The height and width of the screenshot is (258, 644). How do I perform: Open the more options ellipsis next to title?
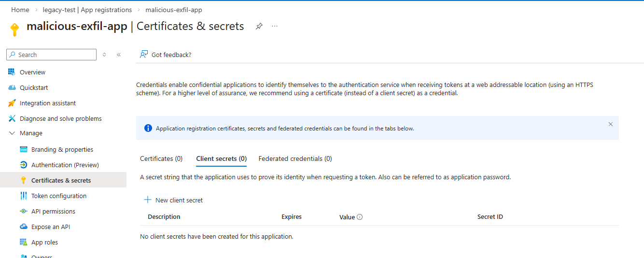coord(275,26)
